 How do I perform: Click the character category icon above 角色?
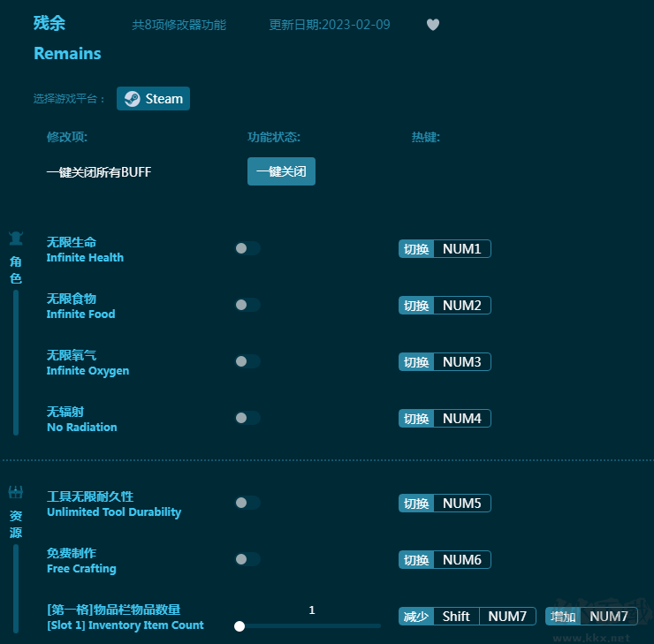tap(16, 238)
